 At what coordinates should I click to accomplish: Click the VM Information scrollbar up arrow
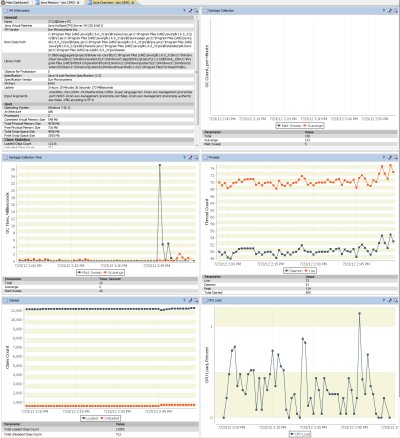coord(197,17)
